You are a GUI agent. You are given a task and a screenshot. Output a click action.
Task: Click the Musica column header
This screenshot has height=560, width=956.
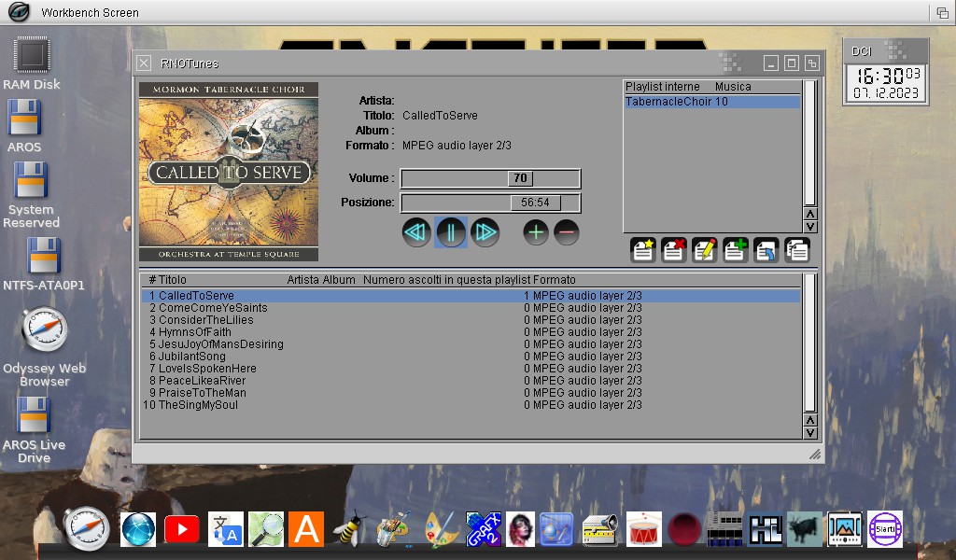point(733,87)
